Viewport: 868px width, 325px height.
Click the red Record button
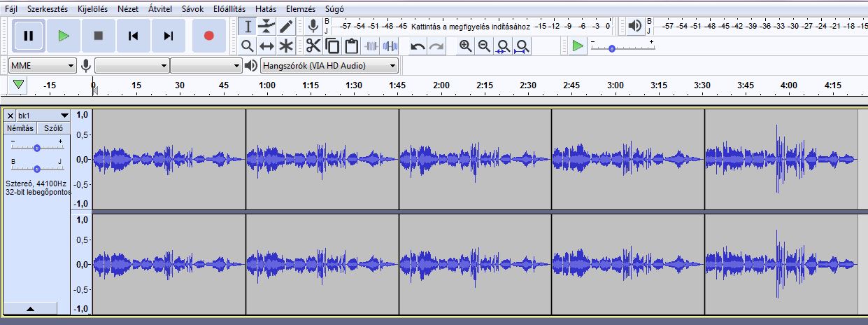(x=208, y=36)
